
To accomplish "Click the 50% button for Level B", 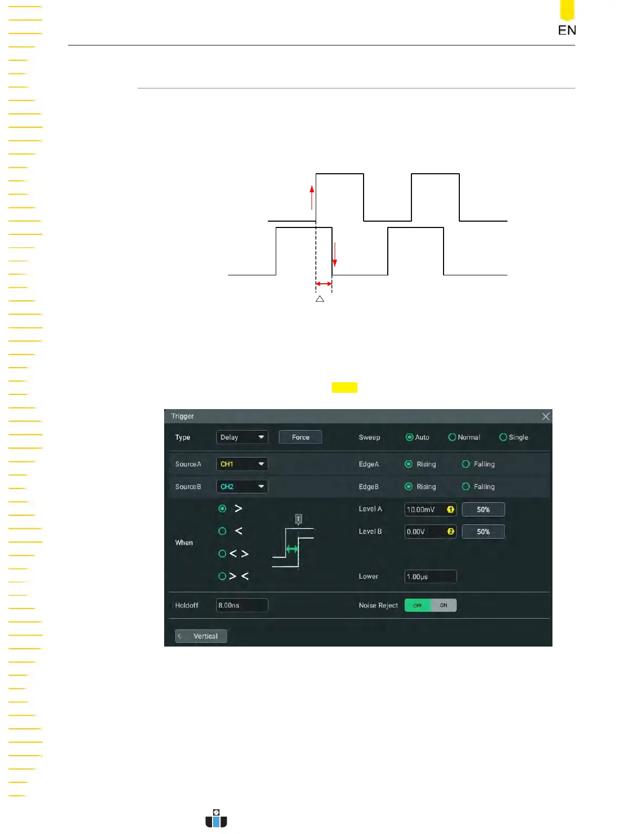I will (x=484, y=531).
